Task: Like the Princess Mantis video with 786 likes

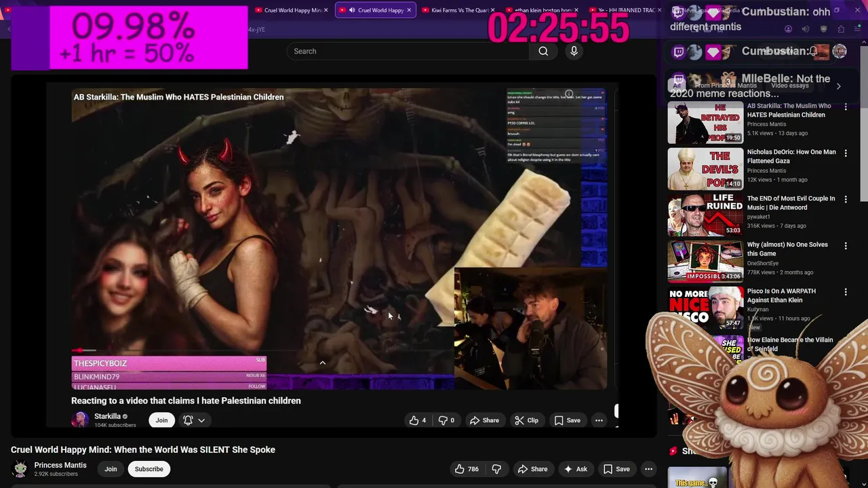Action: click(467, 469)
